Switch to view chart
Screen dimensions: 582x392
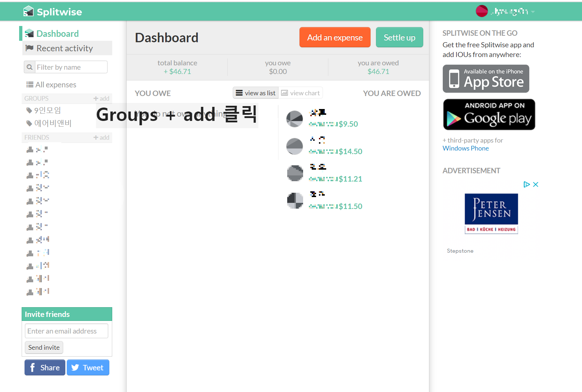[301, 93]
